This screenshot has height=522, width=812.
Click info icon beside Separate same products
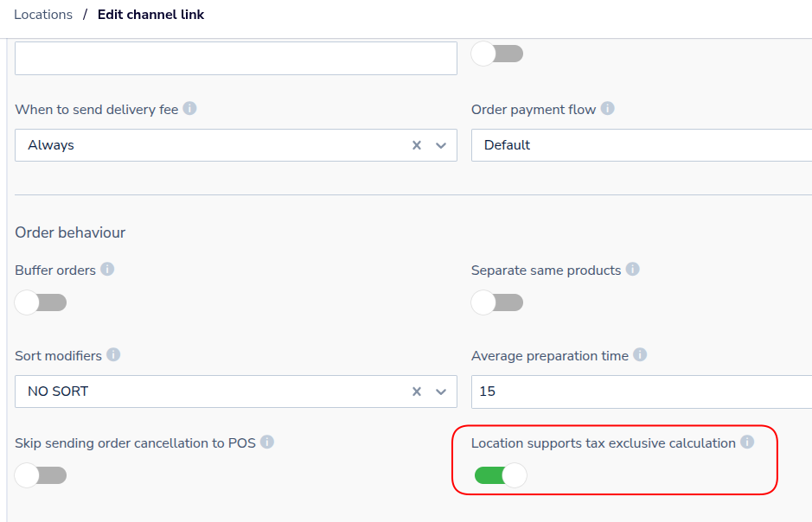(632, 270)
